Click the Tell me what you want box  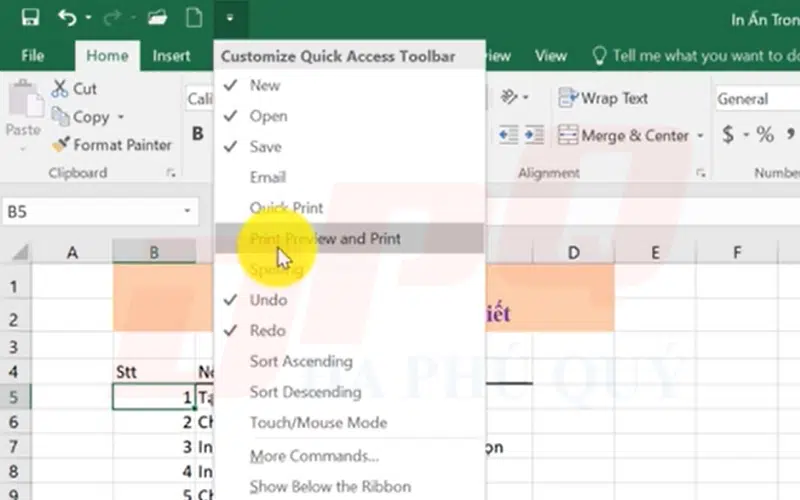[x=694, y=55]
